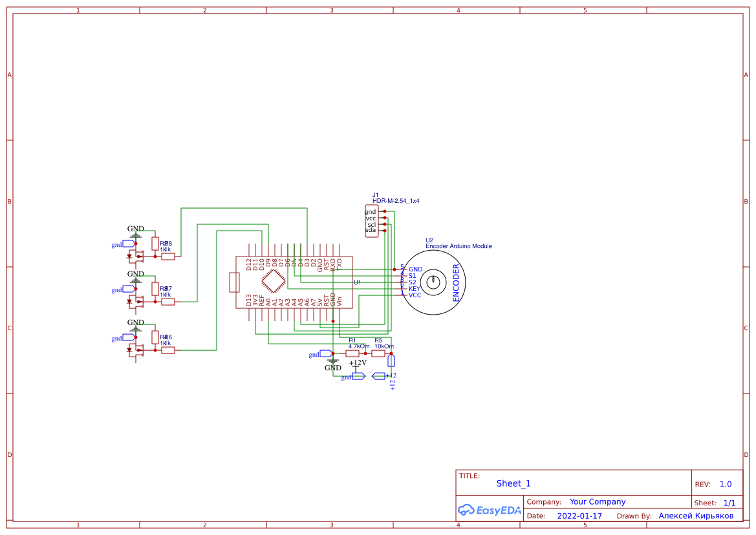Click the Drawn By name Алексей Кирьяков
Image resolution: width=756 pixels, height=535 pixels.
697,516
